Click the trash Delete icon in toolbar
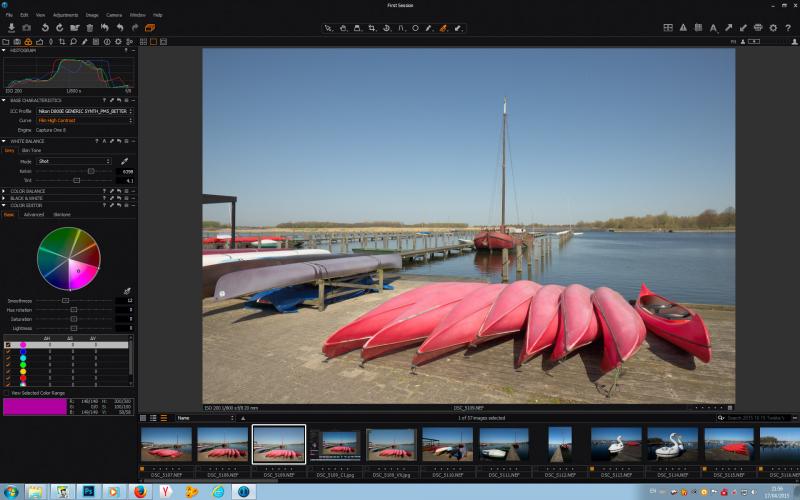The image size is (800, 500). pyautogui.click(x=89, y=28)
